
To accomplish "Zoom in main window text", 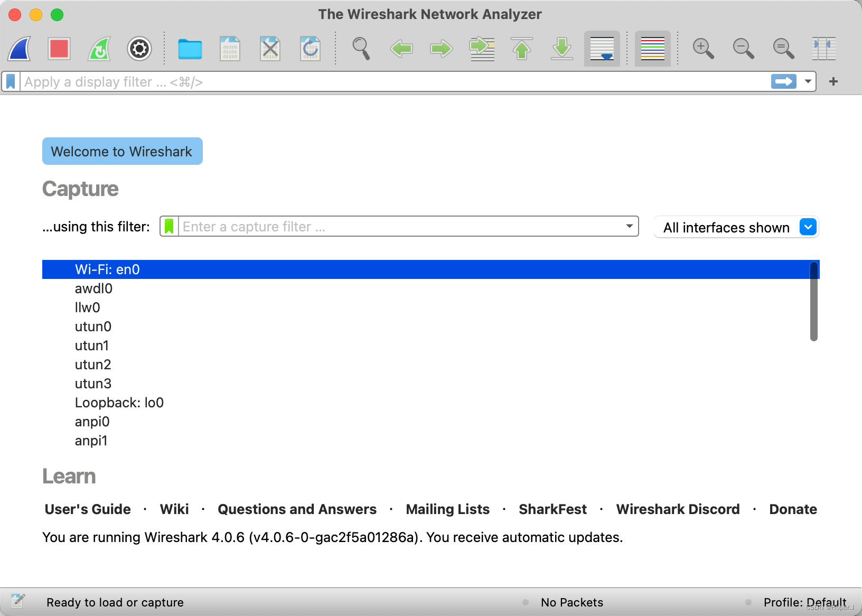I will pos(704,49).
